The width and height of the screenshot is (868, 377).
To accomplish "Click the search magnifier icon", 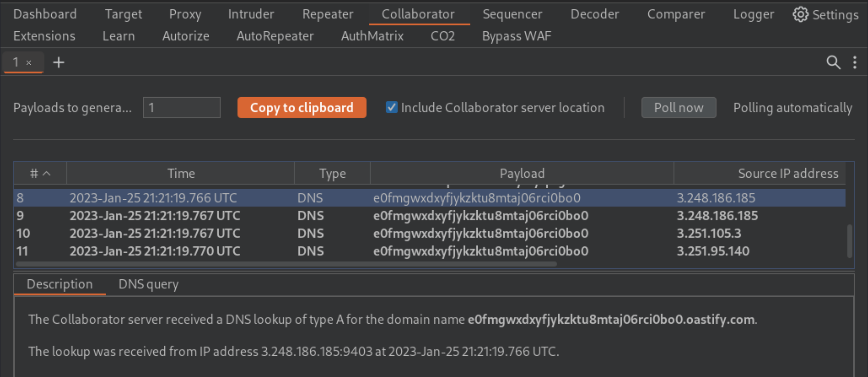I will (833, 62).
